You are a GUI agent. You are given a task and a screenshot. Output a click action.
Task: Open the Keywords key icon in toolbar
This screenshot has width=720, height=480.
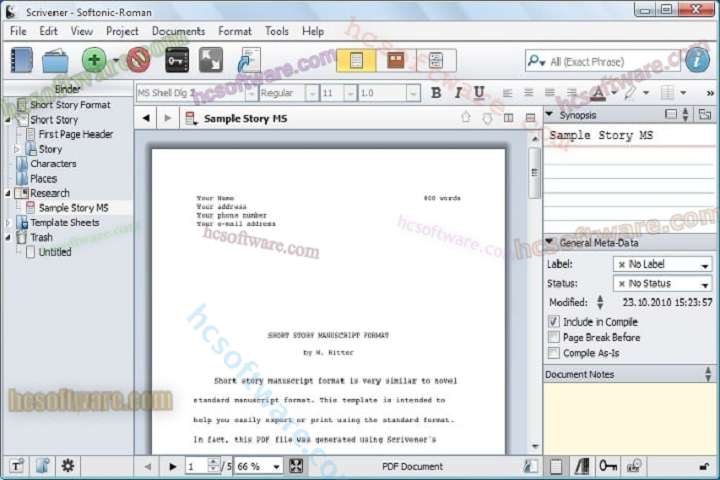[x=177, y=60]
